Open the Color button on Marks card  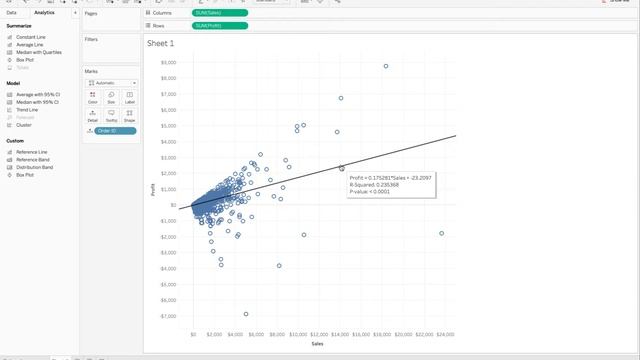[x=93, y=98]
